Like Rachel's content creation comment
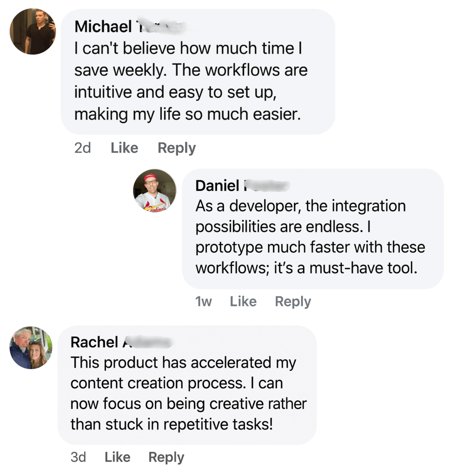The height and width of the screenshot is (476, 457). 118,457
